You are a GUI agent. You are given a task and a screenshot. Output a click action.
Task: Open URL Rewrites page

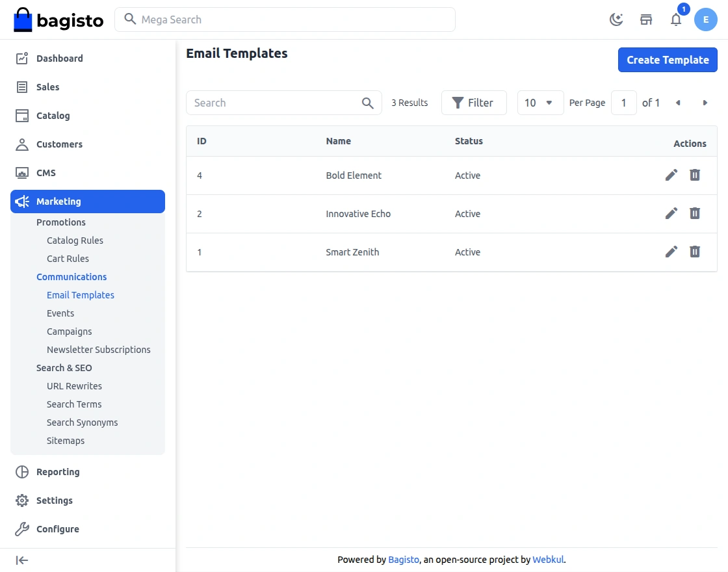[74, 386]
